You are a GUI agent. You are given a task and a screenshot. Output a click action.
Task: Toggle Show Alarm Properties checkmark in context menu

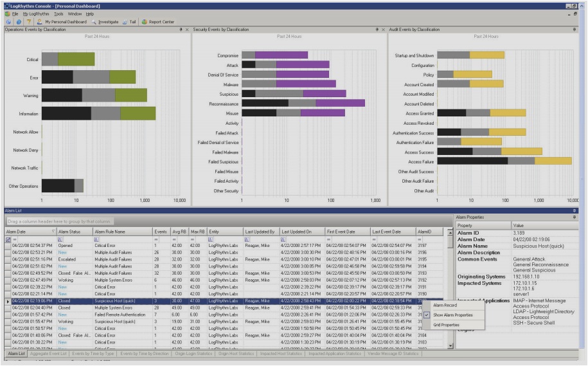pos(427,315)
